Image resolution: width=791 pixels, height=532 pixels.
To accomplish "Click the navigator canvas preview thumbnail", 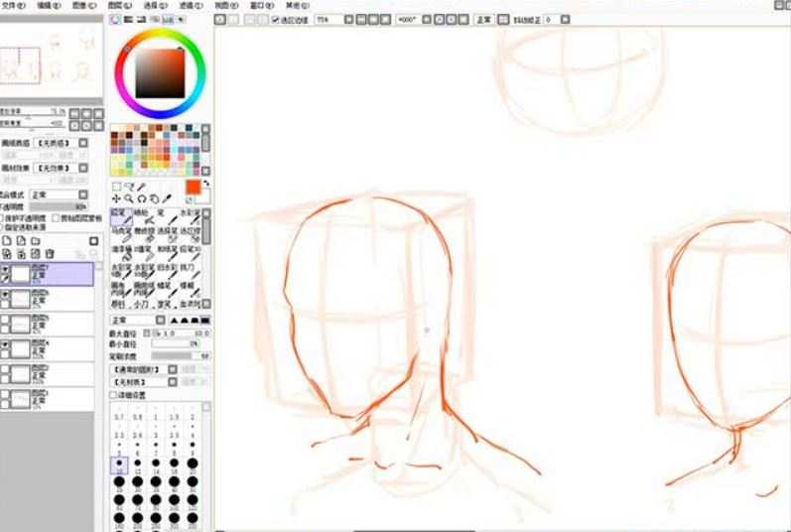I will pyautogui.click(x=51, y=62).
